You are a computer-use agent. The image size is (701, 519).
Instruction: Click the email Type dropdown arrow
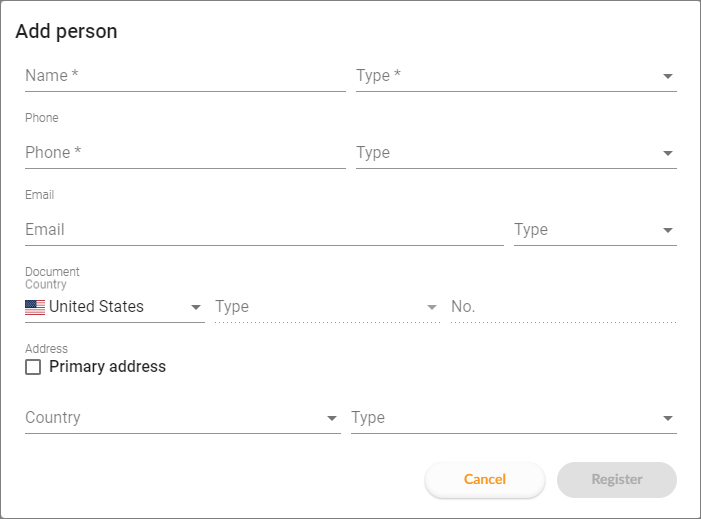(667, 230)
